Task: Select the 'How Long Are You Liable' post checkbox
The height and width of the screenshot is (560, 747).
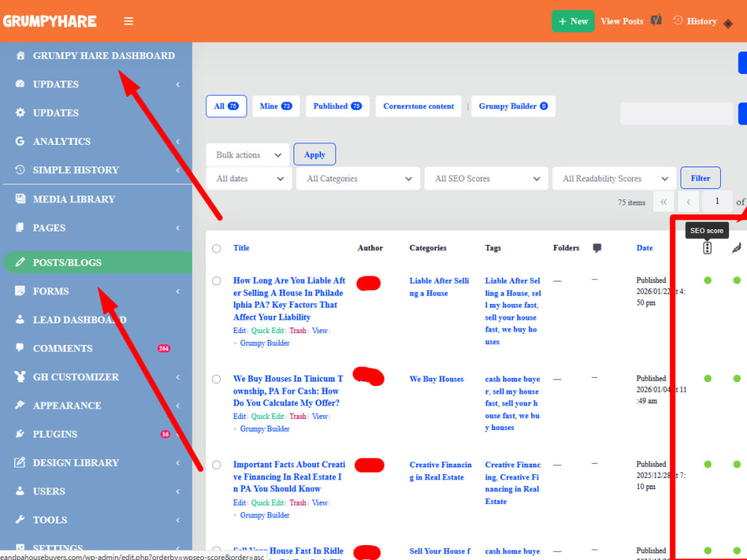Action: (x=217, y=281)
